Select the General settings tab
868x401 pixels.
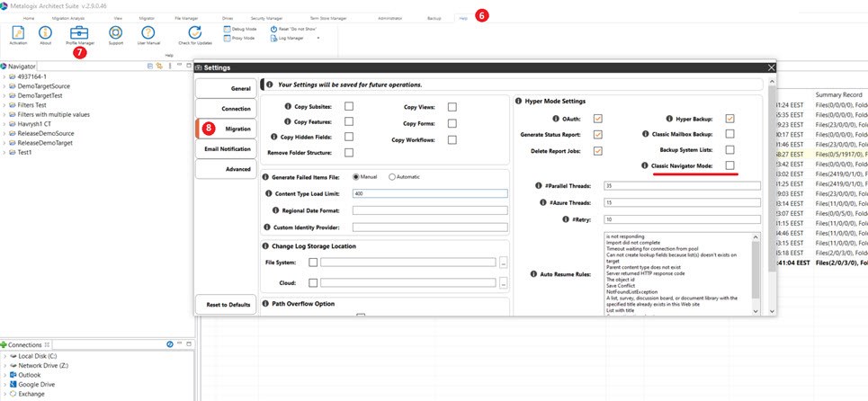226,88
